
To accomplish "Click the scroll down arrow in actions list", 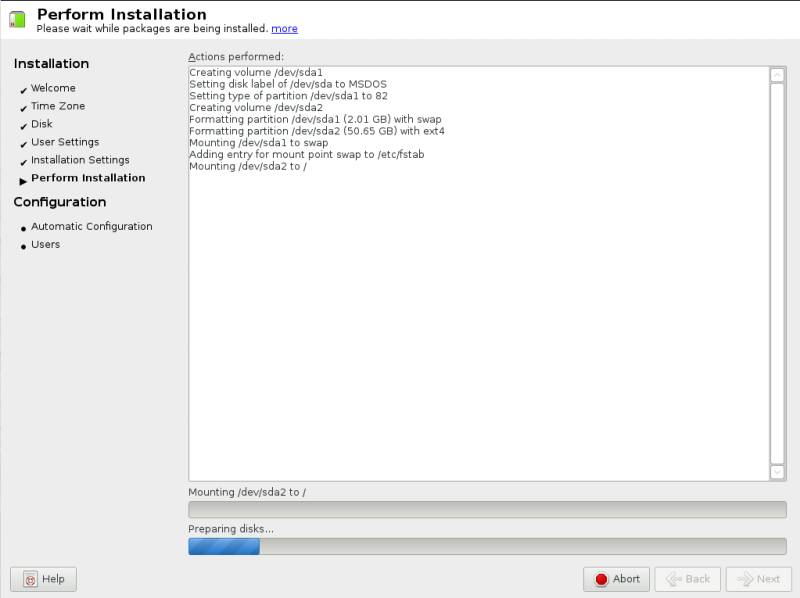I will pyautogui.click(x=777, y=472).
